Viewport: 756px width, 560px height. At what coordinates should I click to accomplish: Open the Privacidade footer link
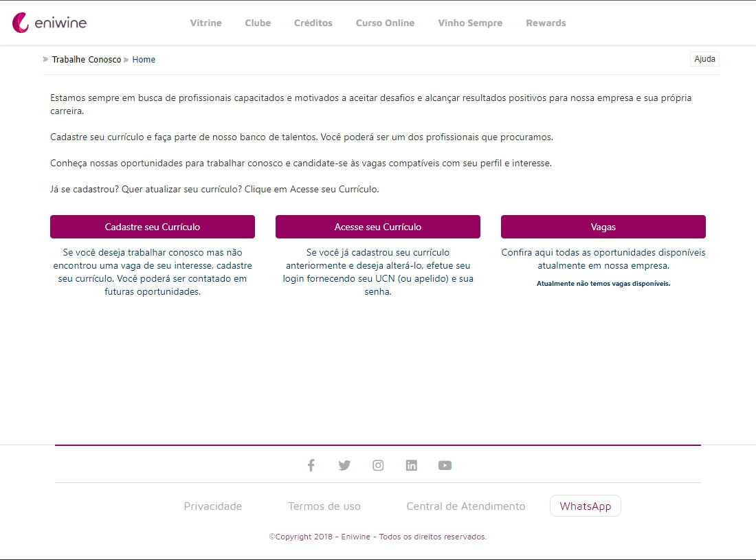coord(213,506)
